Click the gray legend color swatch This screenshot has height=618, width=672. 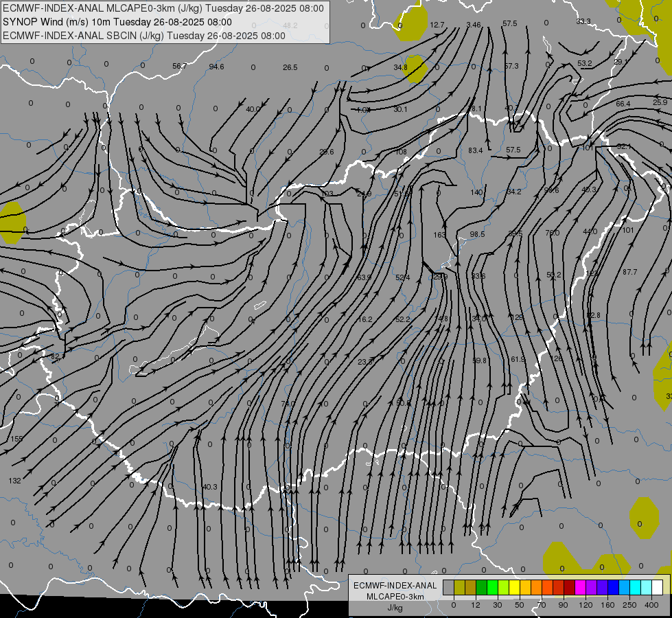coord(449,587)
